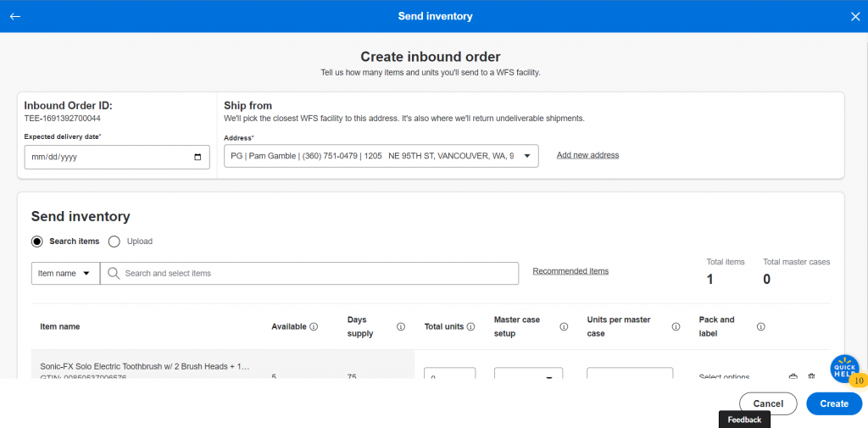Viewport: 868px width, 428px height.
Task: Open the Feedback tab
Action: click(744, 420)
